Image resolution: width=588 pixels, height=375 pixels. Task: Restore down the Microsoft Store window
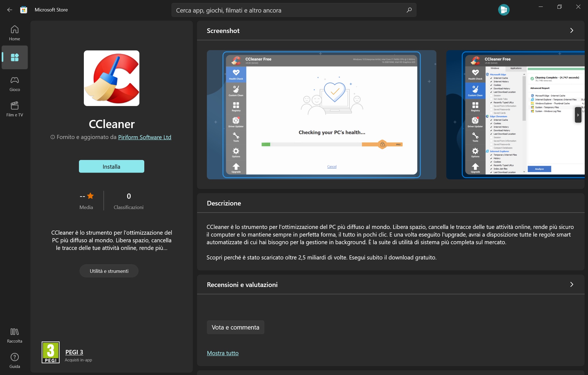click(559, 7)
